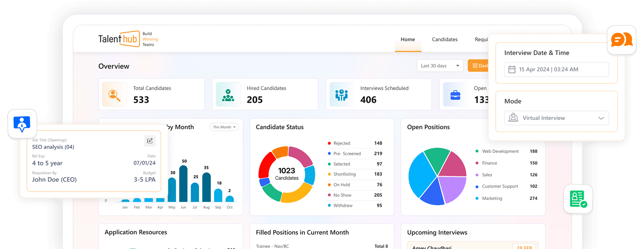Click the Talenthub logo
644x249 pixels.
[x=119, y=39]
